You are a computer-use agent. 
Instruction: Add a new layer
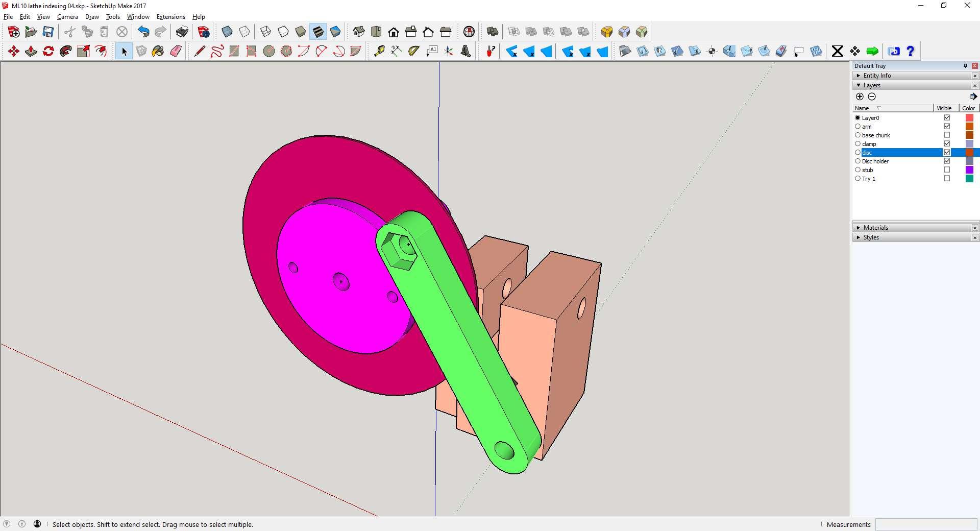click(x=860, y=96)
